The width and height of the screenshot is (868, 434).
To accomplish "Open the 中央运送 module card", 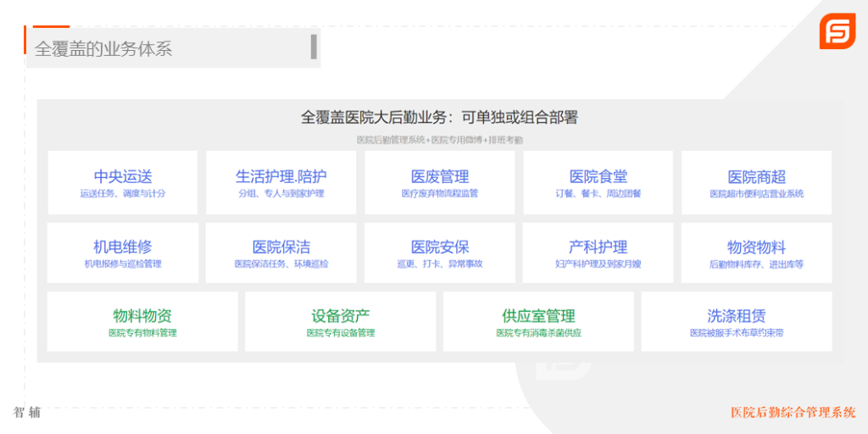I will pos(123,182).
